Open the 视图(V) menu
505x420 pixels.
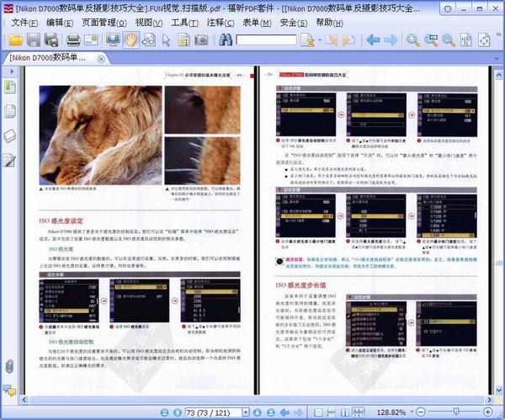149,23
